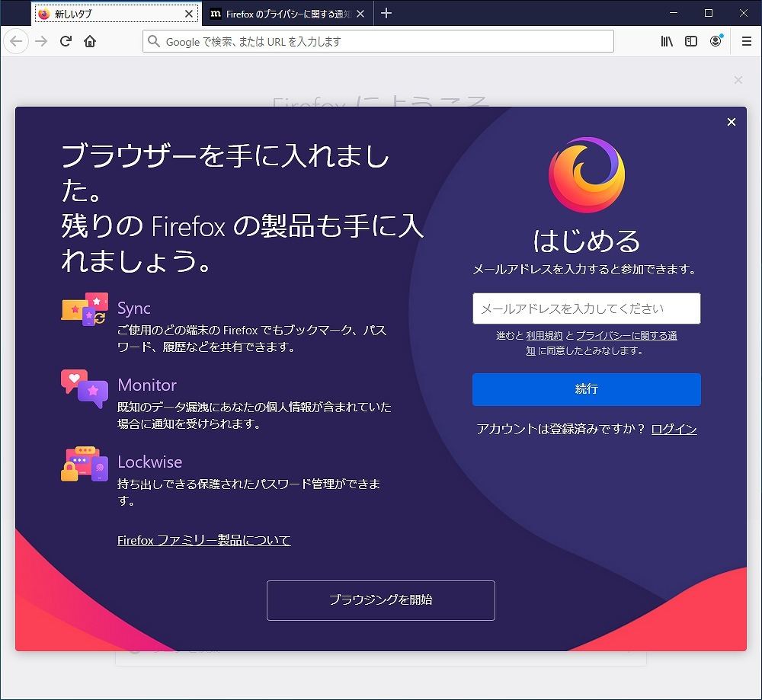
Task: Close the Firefox のプライバシー tab
Action: pyautogui.click(x=360, y=14)
